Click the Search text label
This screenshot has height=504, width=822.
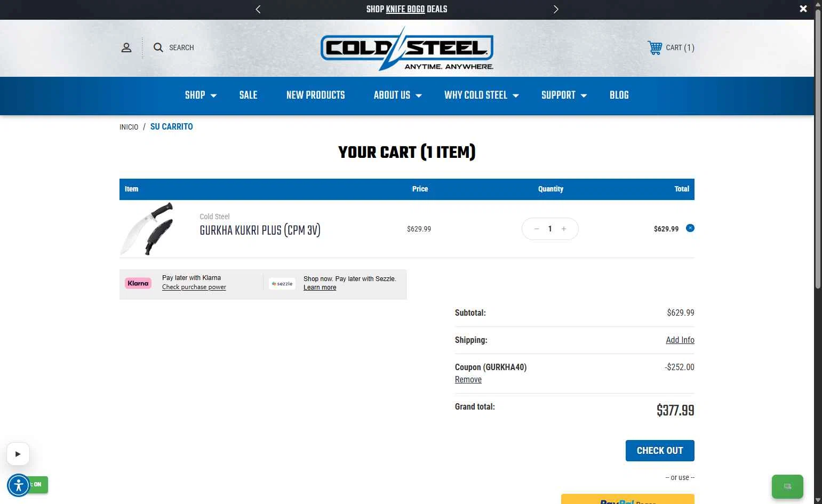[181, 47]
